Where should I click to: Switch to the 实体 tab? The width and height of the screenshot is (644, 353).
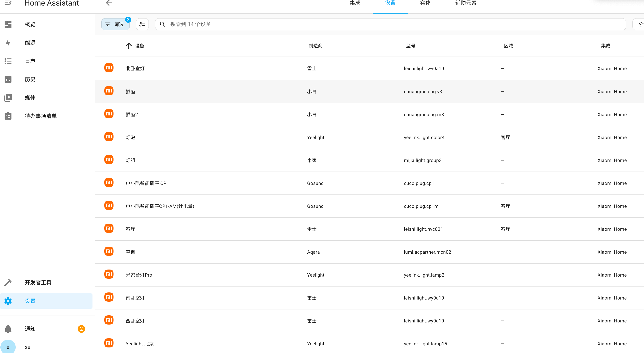pyautogui.click(x=425, y=3)
